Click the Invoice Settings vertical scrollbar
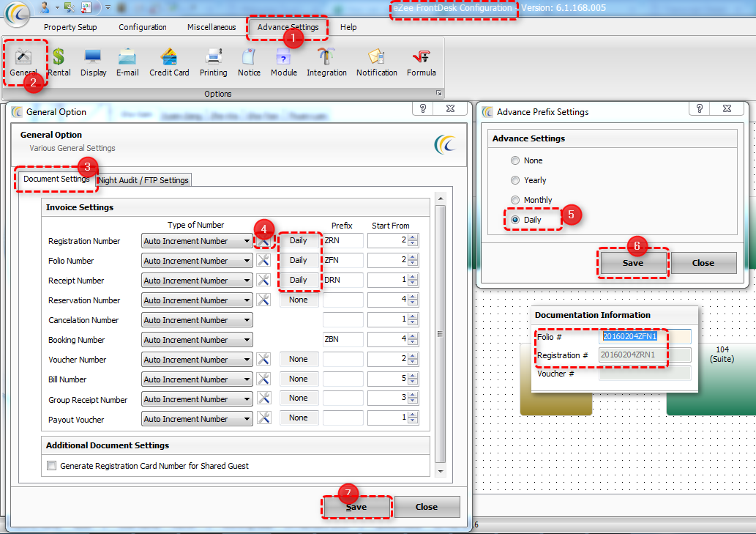Screen dimensions: 756x534 [x=440, y=334]
